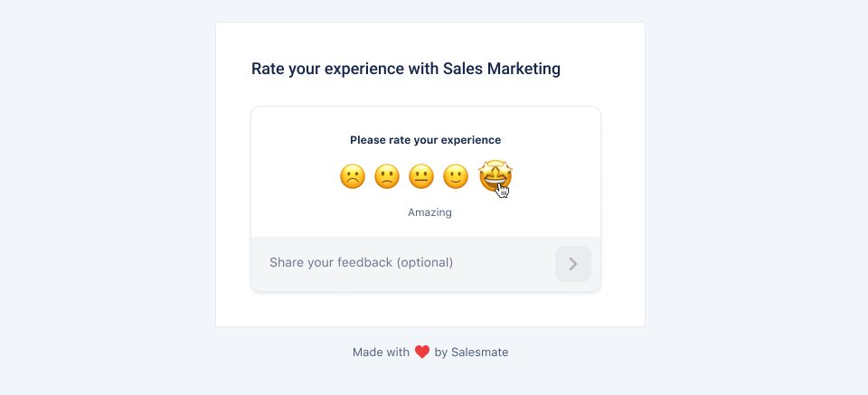Select the fourth emoji, the smiling face
The height and width of the screenshot is (395, 868).
point(456,177)
